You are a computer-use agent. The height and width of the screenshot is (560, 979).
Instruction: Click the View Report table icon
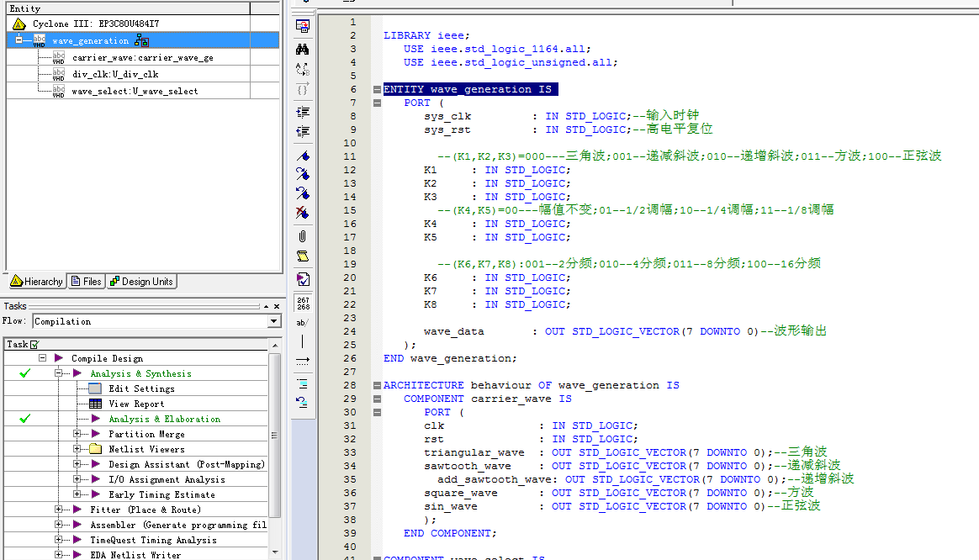94,404
